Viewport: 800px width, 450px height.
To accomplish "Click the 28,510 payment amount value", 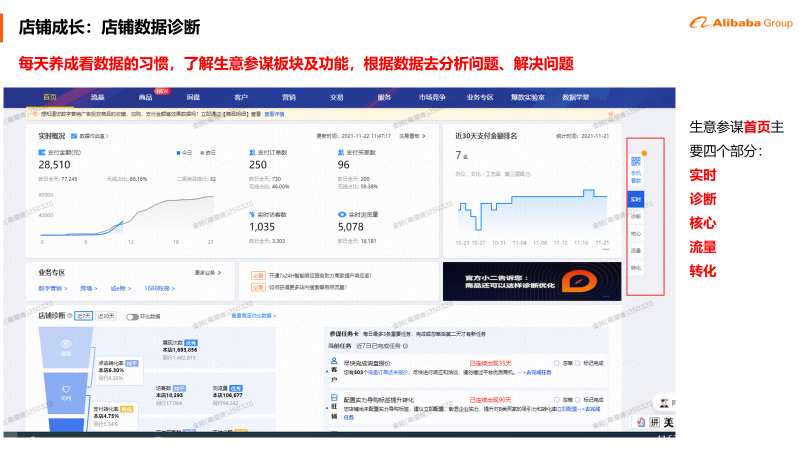I will (x=55, y=165).
